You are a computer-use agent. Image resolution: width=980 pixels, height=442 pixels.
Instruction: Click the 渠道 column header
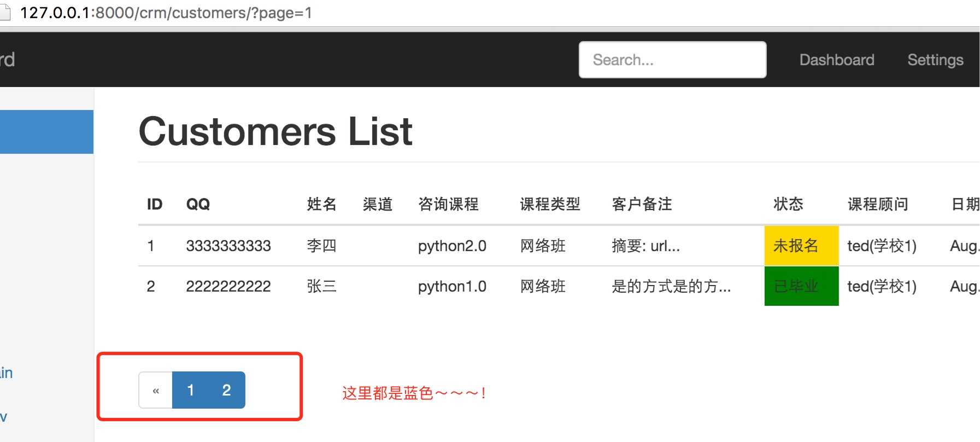pos(377,204)
